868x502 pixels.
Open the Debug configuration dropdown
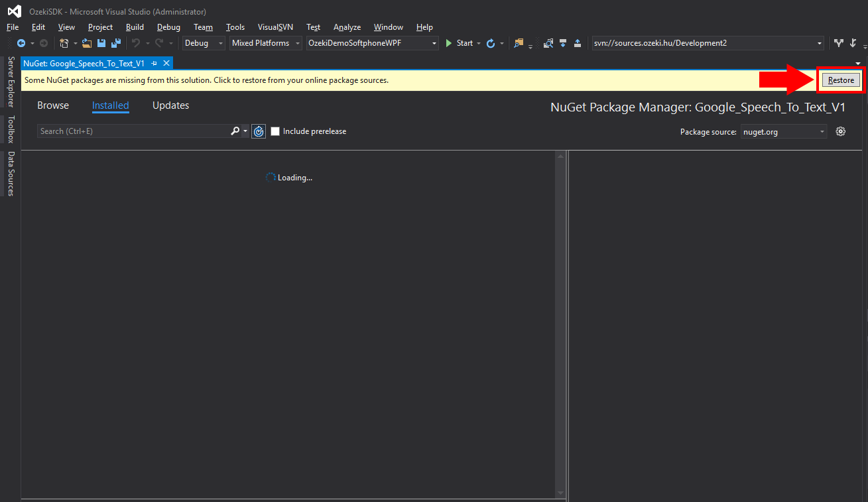(x=204, y=43)
